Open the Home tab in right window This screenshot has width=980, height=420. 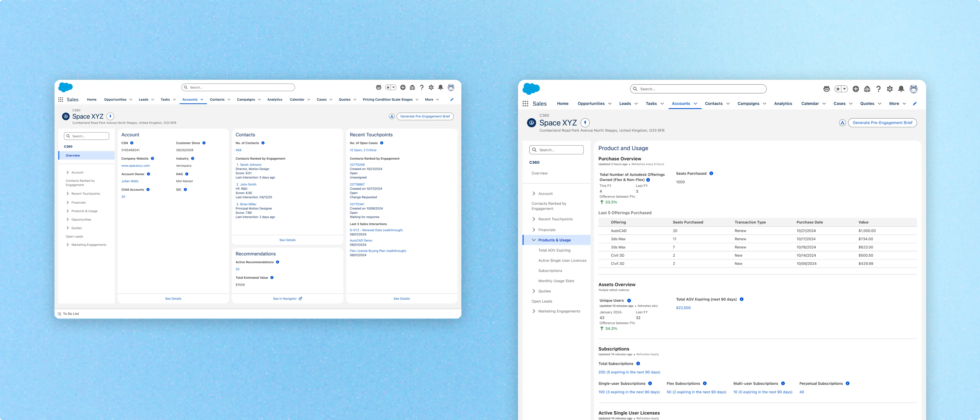tap(563, 103)
